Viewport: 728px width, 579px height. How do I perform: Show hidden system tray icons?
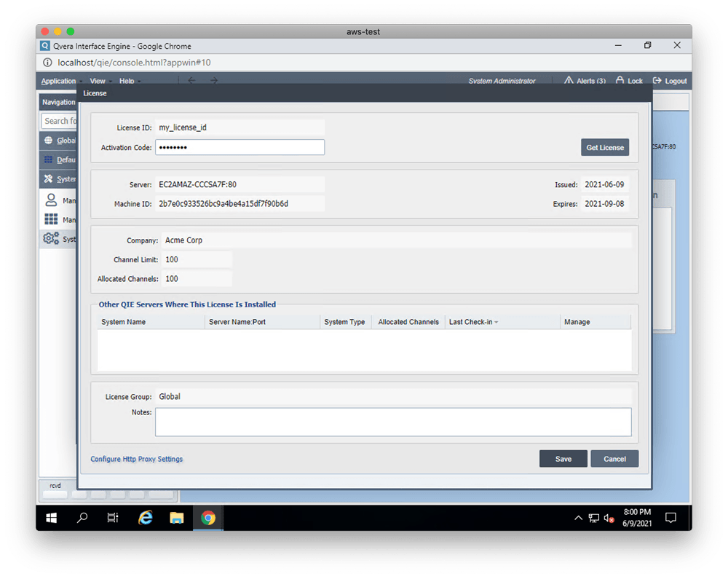pos(578,518)
